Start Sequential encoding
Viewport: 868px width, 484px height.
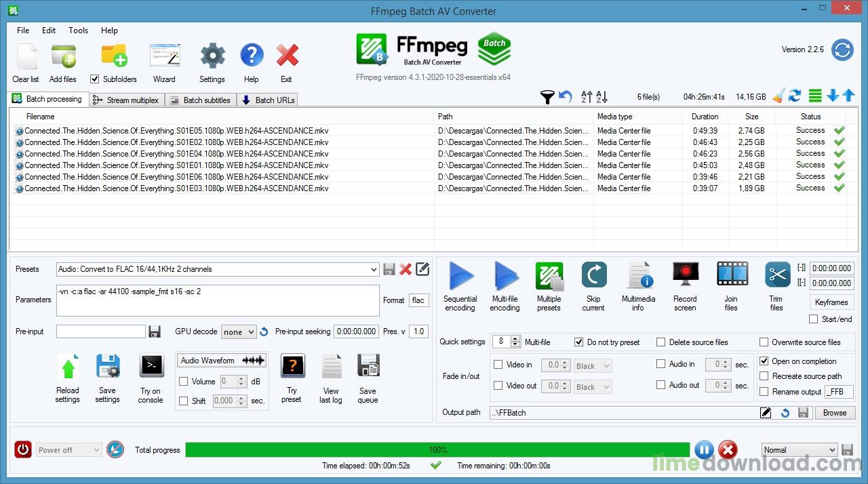[460, 277]
